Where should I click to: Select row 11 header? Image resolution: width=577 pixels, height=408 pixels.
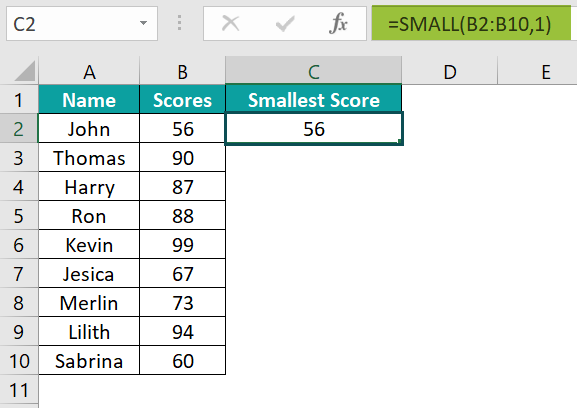coord(19,390)
